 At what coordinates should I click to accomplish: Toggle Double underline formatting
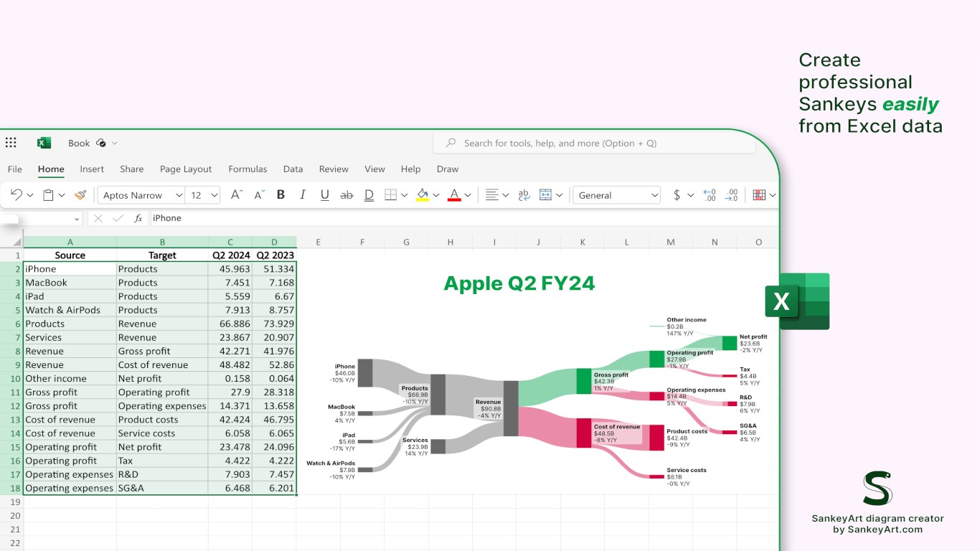pos(369,195)
